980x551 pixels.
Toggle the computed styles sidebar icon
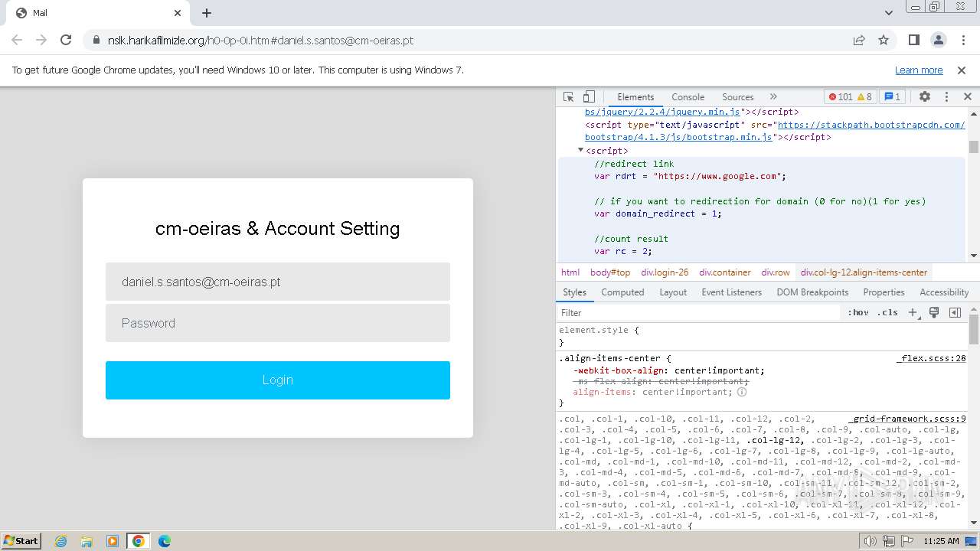[x=955, y=312]
